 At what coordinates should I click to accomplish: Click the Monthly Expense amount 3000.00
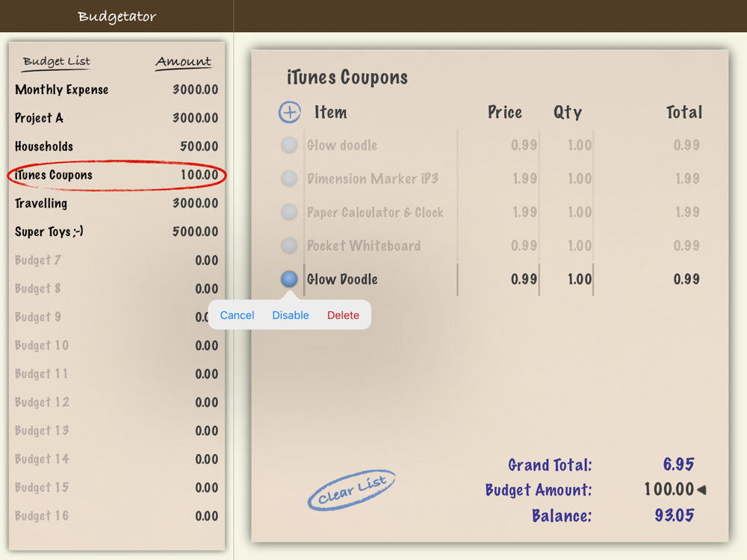click(195, 90)
